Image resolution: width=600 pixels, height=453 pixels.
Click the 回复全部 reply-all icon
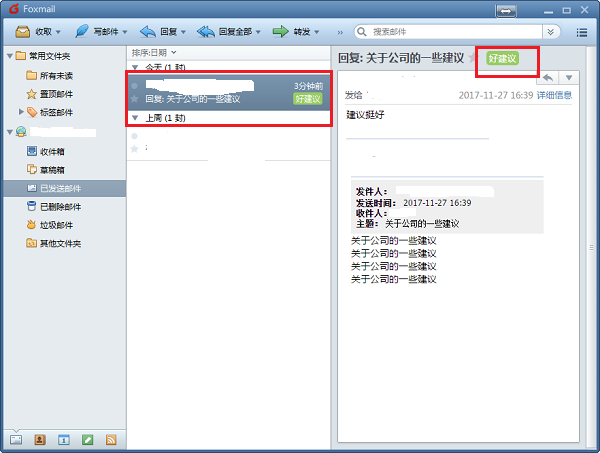(205, 31)
